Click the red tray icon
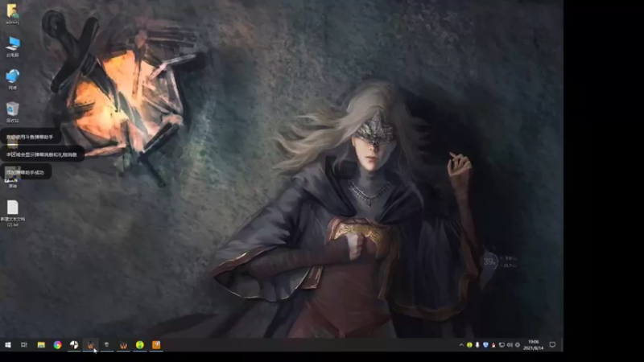This screenshot has height=362, width=644. (x=493, y=345)
